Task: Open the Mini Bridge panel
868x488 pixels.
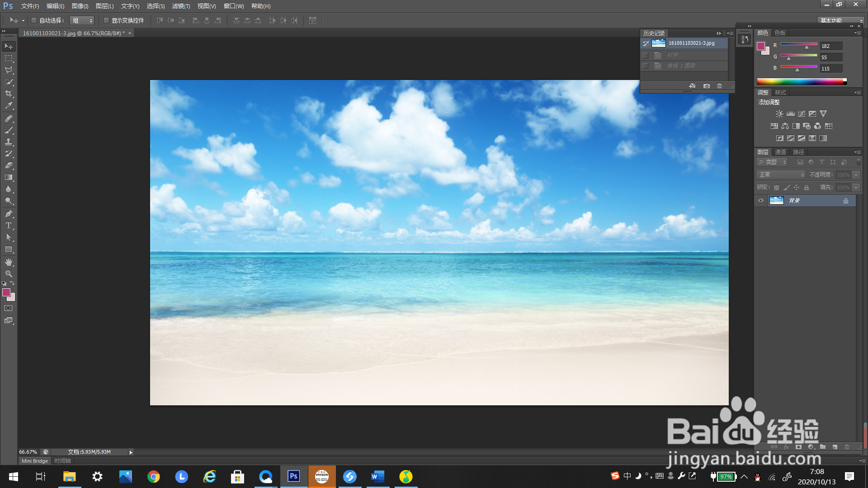Action: (x=35, y=461)
